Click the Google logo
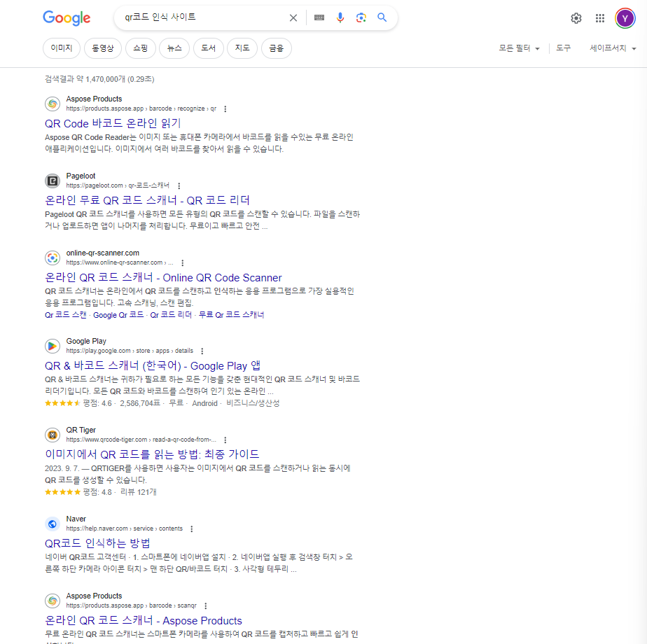The width and height of the screenshot is (647, 644). 67,18
